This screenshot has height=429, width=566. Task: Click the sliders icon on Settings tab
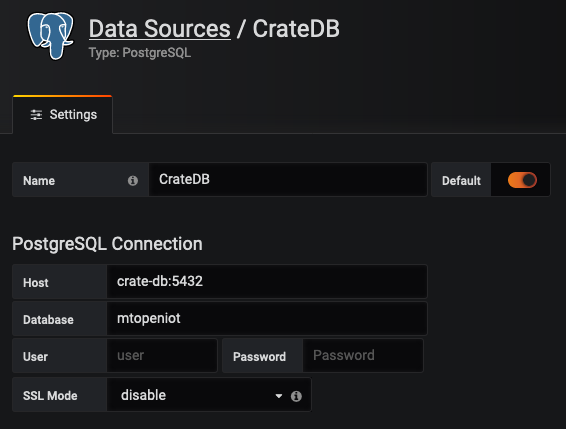pyautogui.click(x=36, y=115)
